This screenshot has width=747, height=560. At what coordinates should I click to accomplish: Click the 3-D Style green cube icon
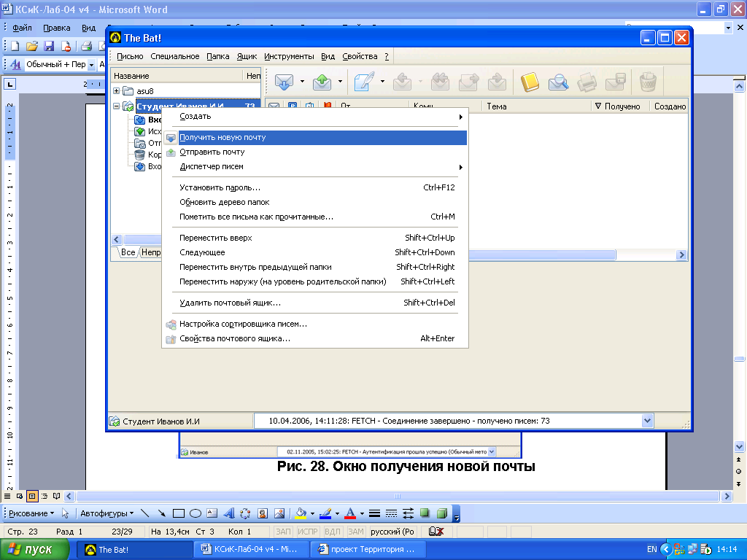click(442, 513)
